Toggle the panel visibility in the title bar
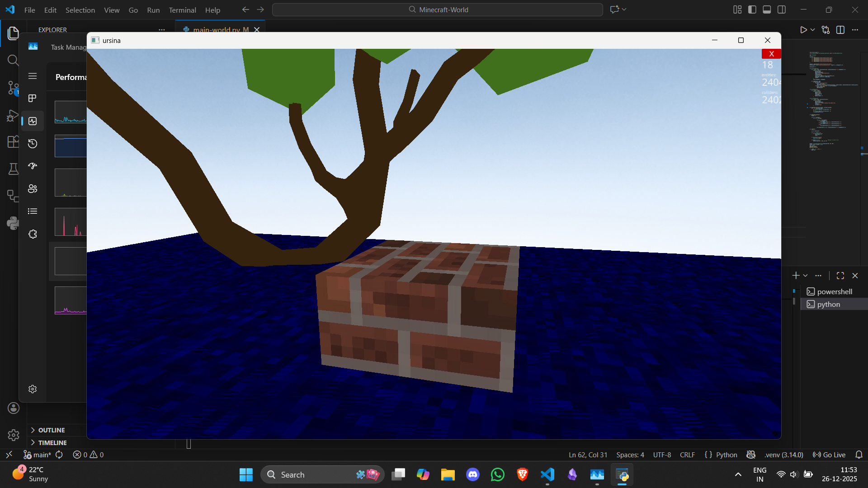 [767, 9]
